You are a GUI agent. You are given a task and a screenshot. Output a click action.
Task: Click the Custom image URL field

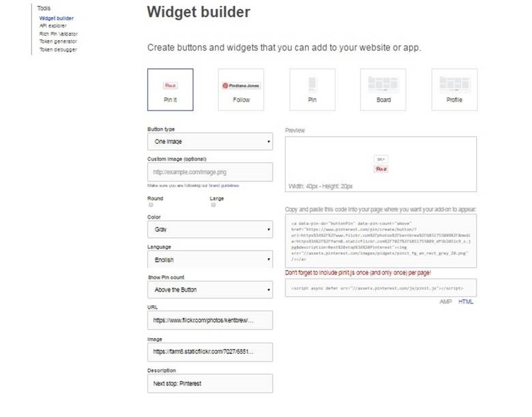pos(210,172)
